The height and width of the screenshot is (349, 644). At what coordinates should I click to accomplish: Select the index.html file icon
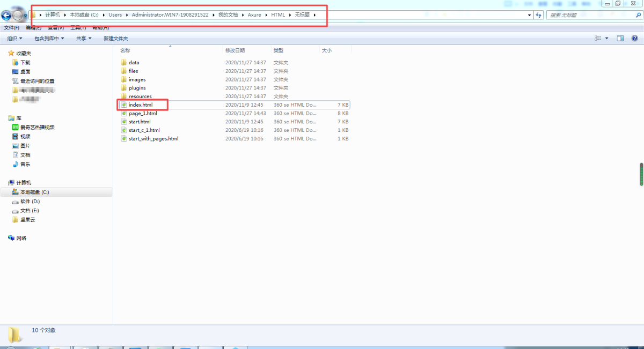123,105
